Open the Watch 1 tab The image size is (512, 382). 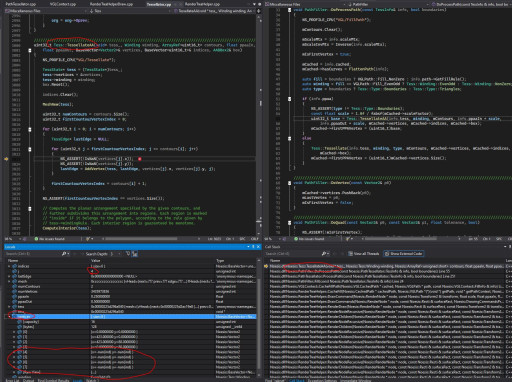pyautogui.click(x=91, y=380)
